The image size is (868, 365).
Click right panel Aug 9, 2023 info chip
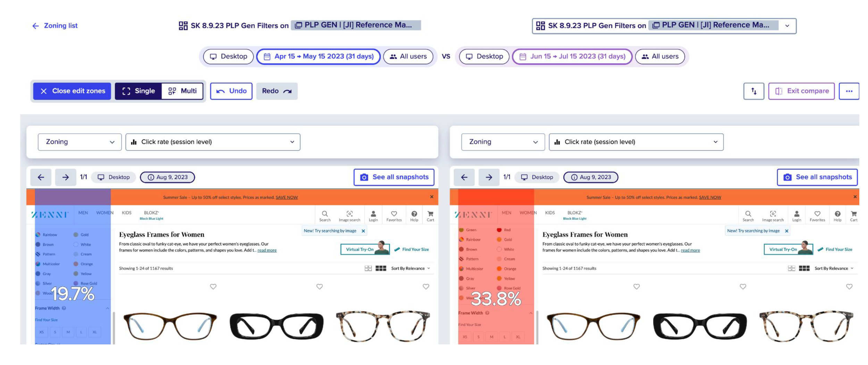coord(591,177)
